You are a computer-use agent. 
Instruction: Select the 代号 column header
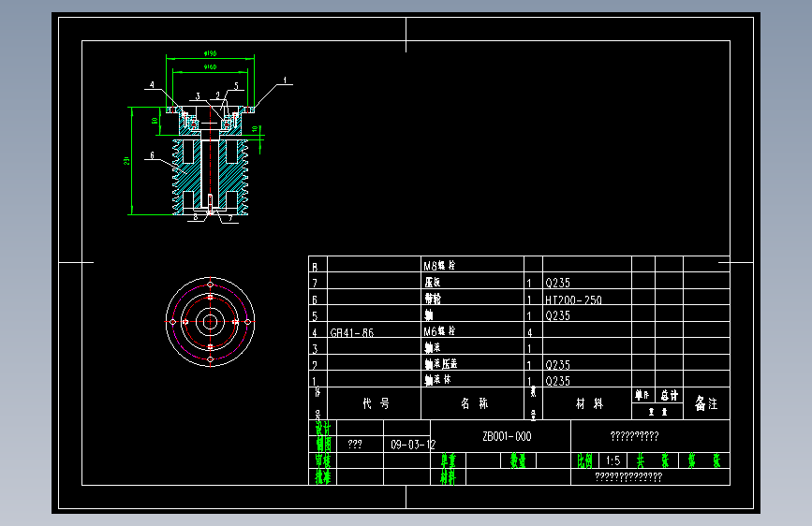click(376, 403)
